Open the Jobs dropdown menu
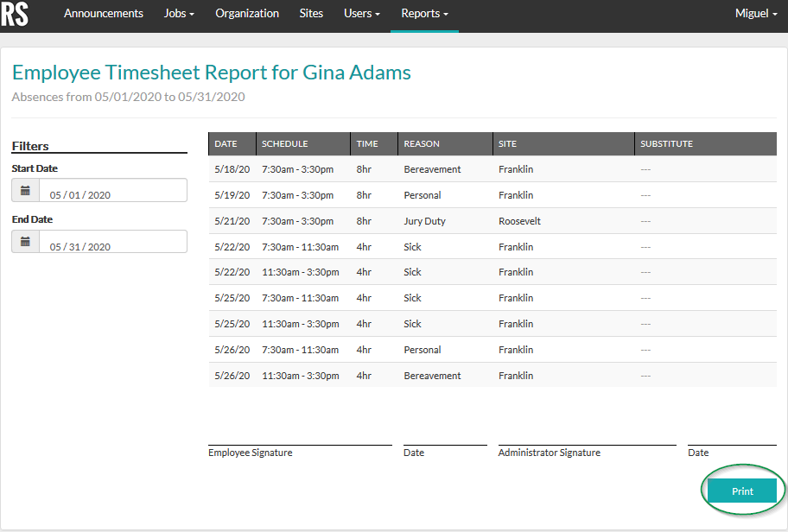This screenshot has width=788, height=532. point(178,14)
